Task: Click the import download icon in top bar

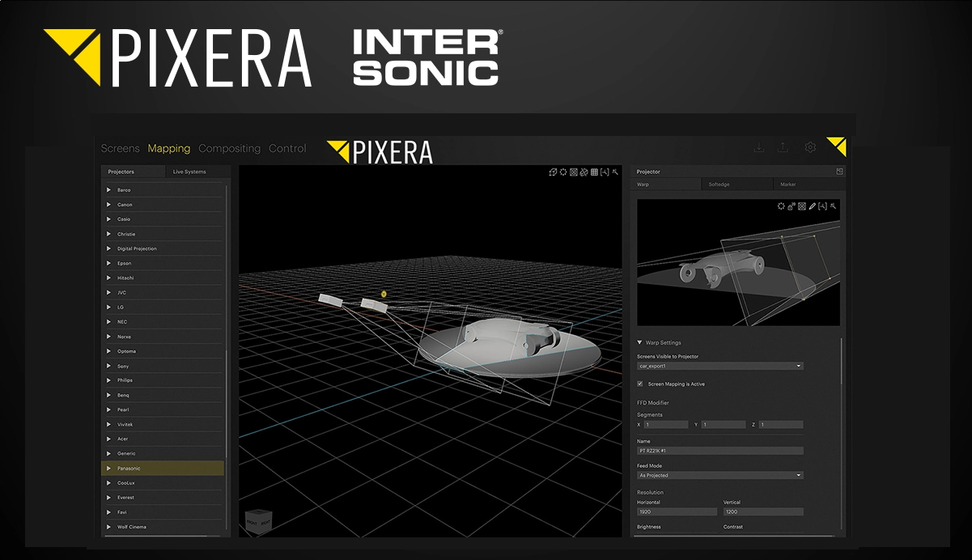Action: 758,147
